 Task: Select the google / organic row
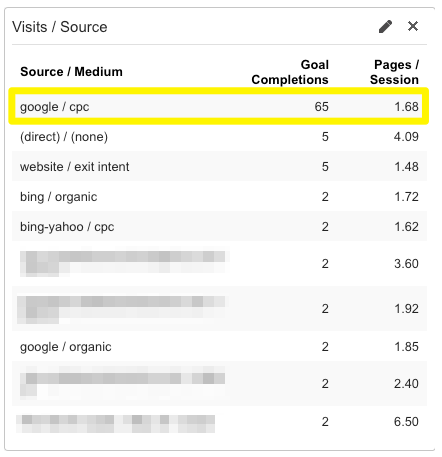pos(219,347)
